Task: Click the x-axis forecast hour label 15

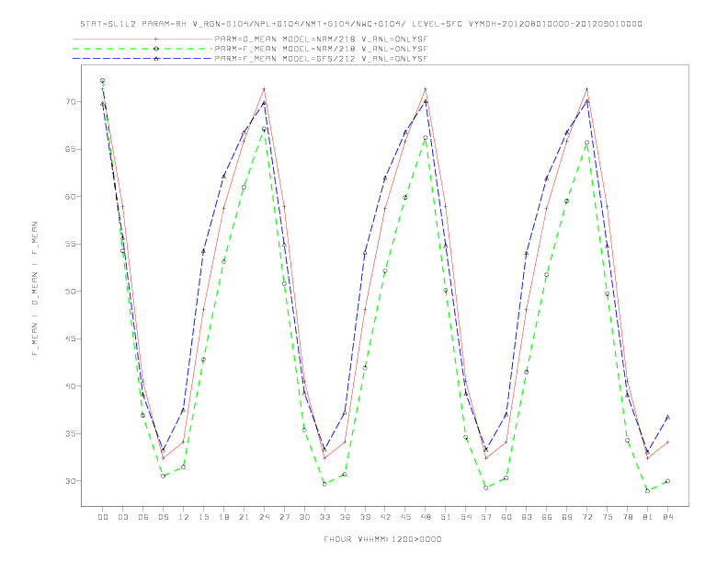Action: [203, 517]
